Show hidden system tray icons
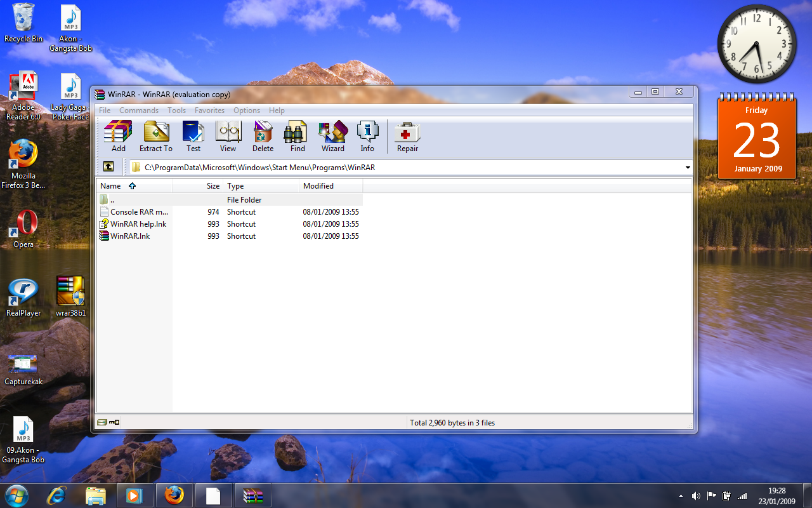 tap(681, 496)
